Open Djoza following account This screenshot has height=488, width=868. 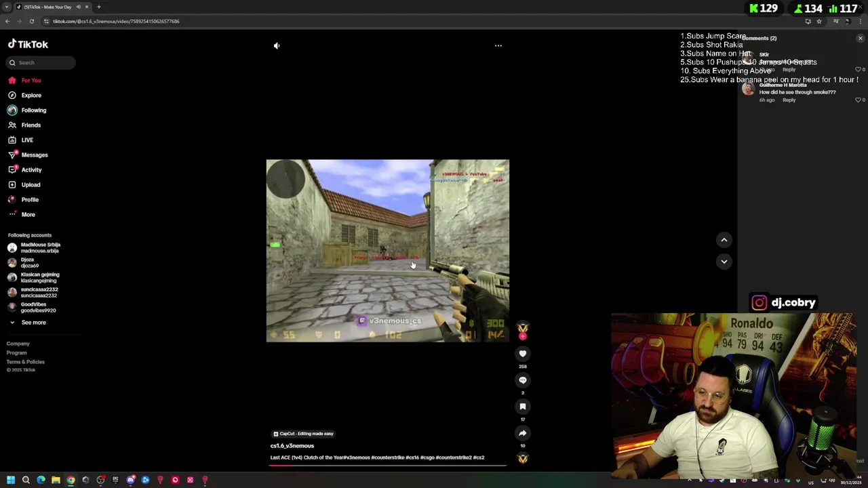point(22,262)
